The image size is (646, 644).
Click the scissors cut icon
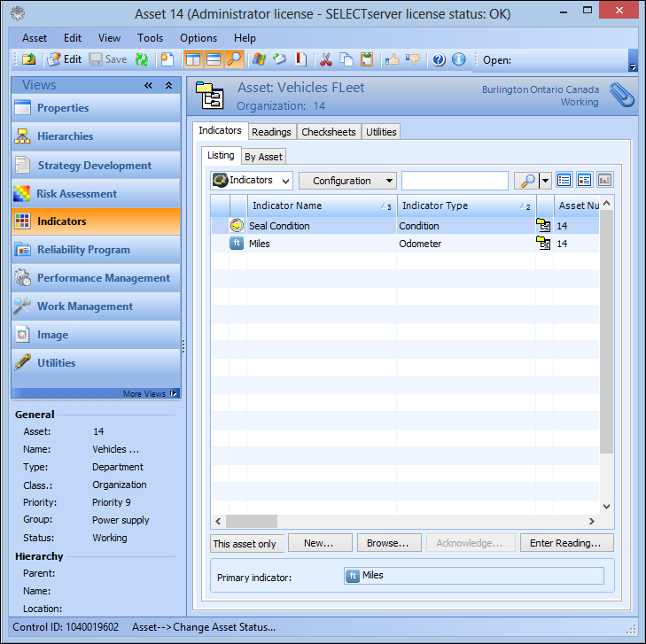[x=325, y=59]
